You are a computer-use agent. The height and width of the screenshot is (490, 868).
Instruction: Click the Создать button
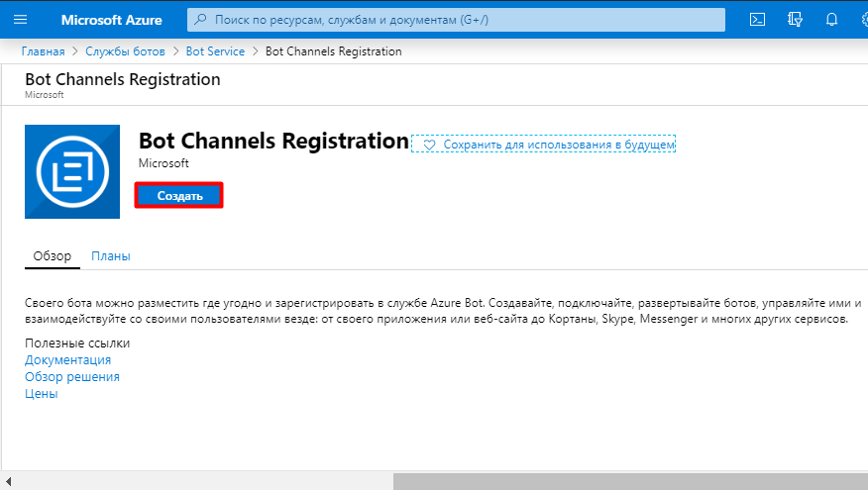[x=179, y=196]
